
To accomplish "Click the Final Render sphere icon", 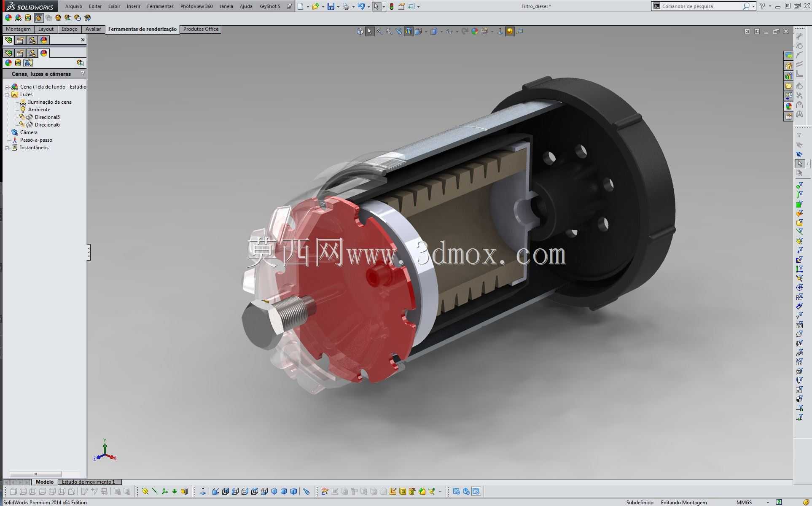I will pyautogui.click(x=58, y=18).
